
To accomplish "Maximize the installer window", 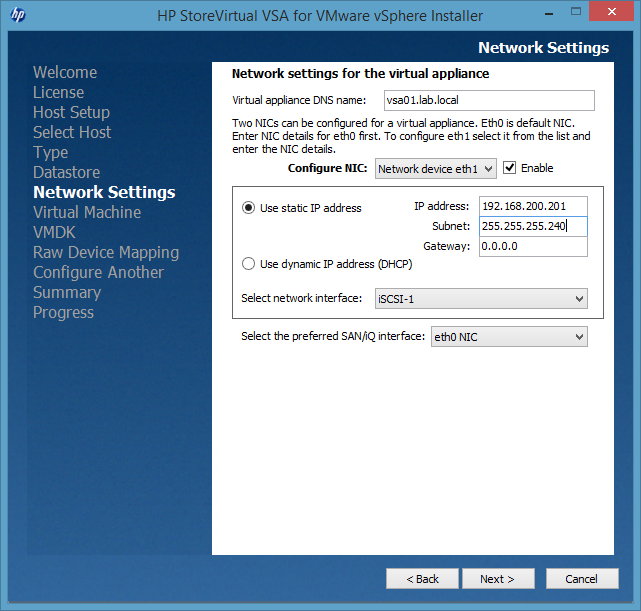I will click(x=576, y=12).
